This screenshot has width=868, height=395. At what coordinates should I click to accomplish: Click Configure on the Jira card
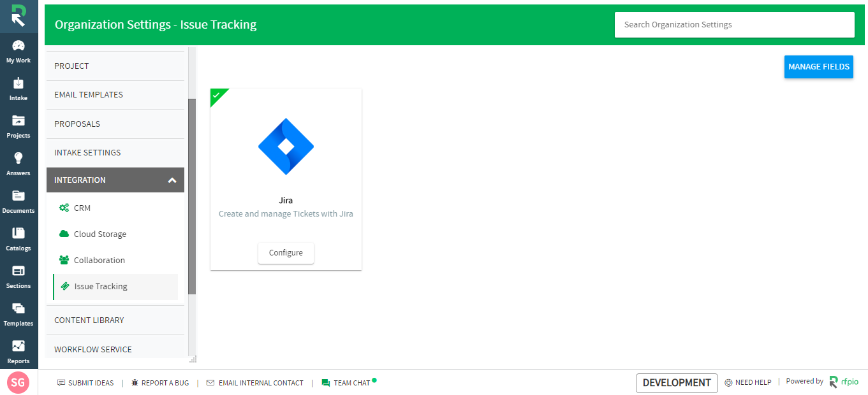[x=286, y=253]
